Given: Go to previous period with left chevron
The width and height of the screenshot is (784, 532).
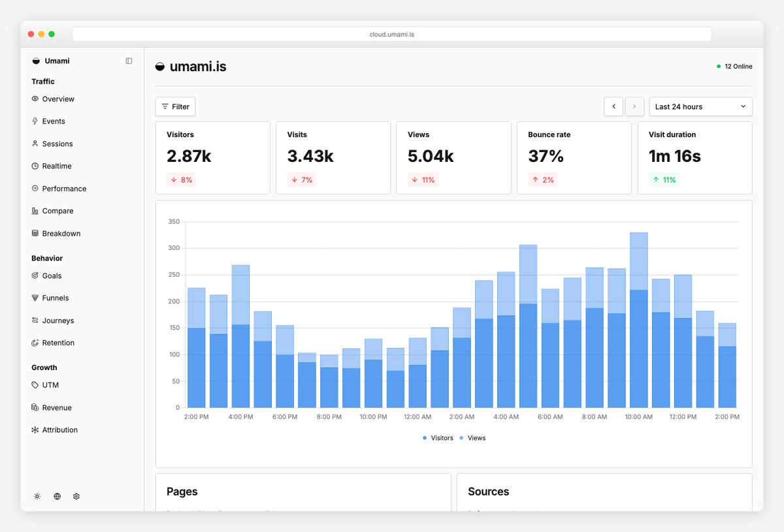Looking at the screenshot, I should click(613, 106).
